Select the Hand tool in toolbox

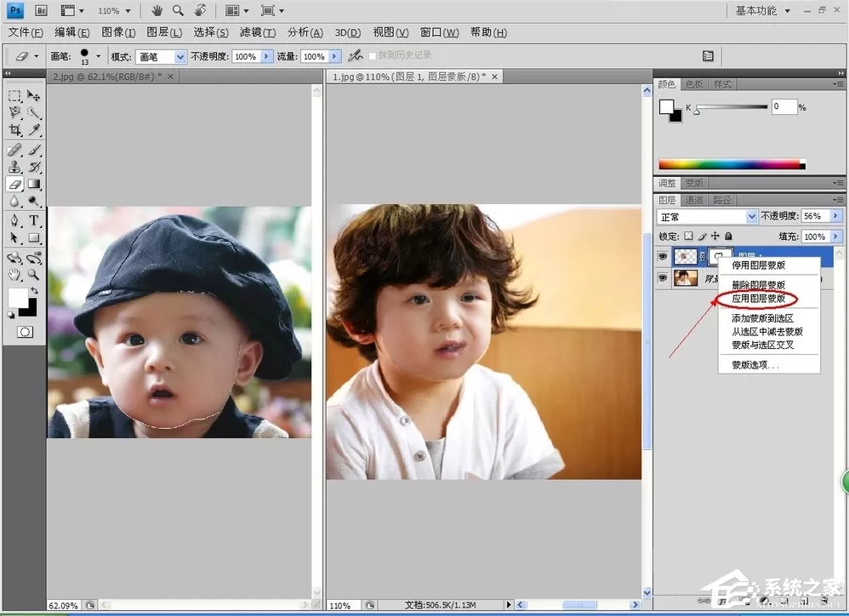pos(15,275)
